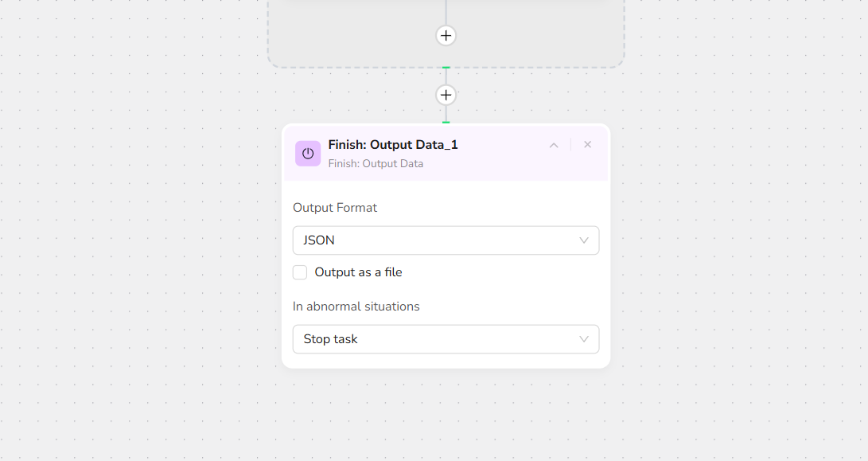Click the arrow in the Stop task field
The height and width of the screenshot is (461, 868).
(584, 339)
